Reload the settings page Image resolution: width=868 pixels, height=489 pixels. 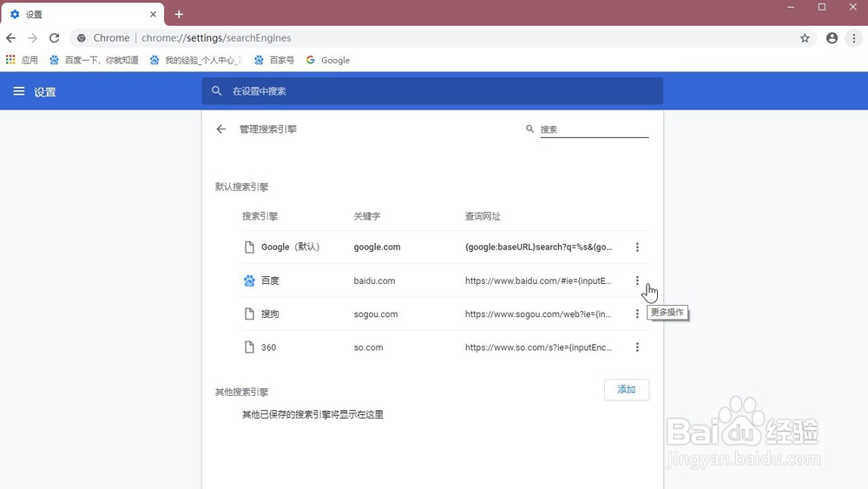click(x=54, y=38)
